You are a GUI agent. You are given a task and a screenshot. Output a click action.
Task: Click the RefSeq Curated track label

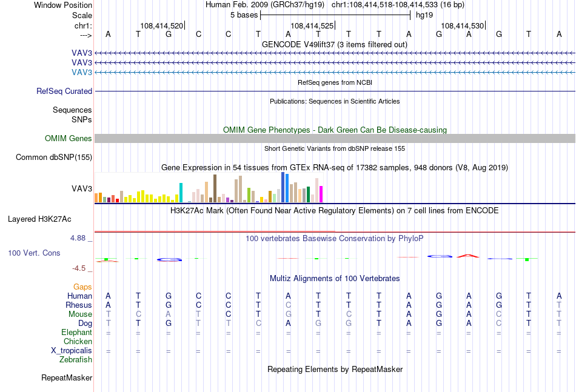[x=64, y=91]
